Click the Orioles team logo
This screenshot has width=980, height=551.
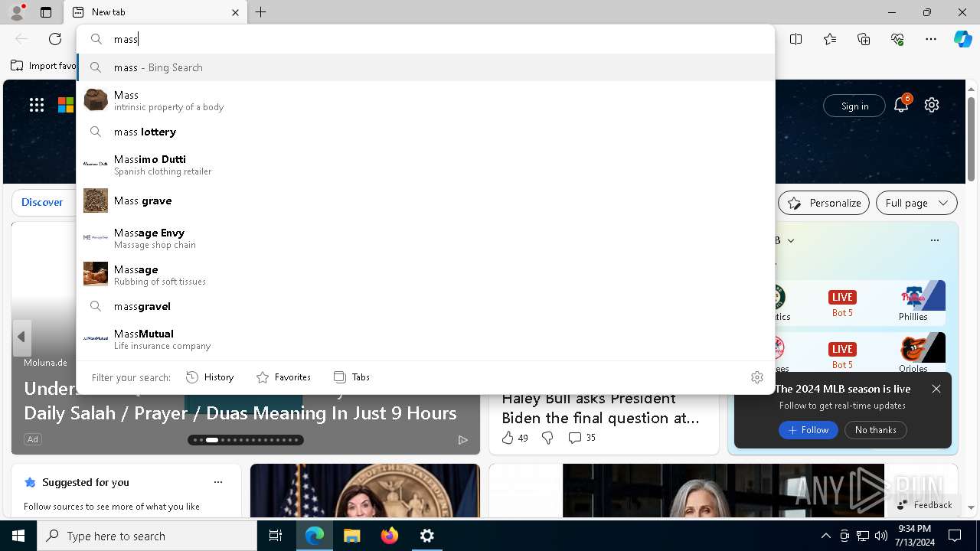[x=913, y=349]
